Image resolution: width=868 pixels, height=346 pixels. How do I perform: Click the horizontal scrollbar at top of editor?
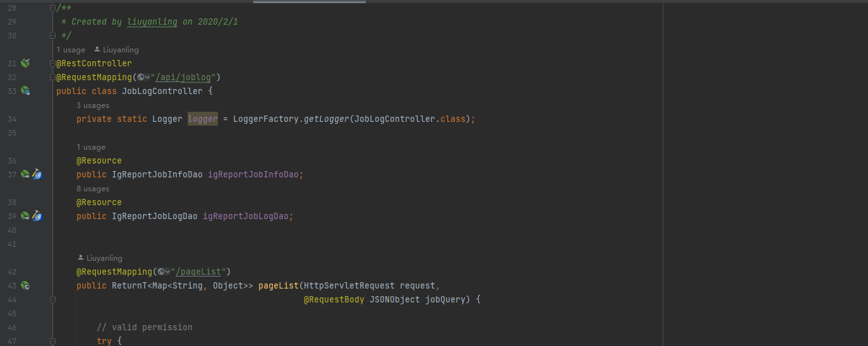(x=309, y=2)
